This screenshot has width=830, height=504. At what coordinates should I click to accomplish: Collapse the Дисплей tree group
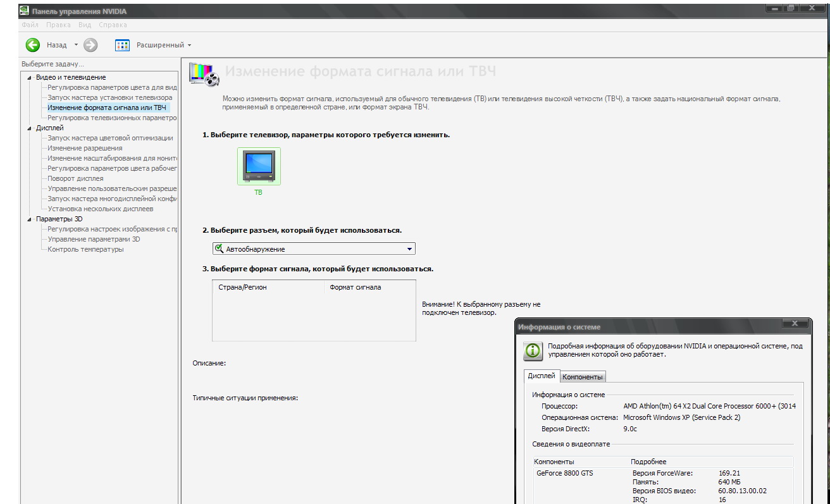[29, 128]
